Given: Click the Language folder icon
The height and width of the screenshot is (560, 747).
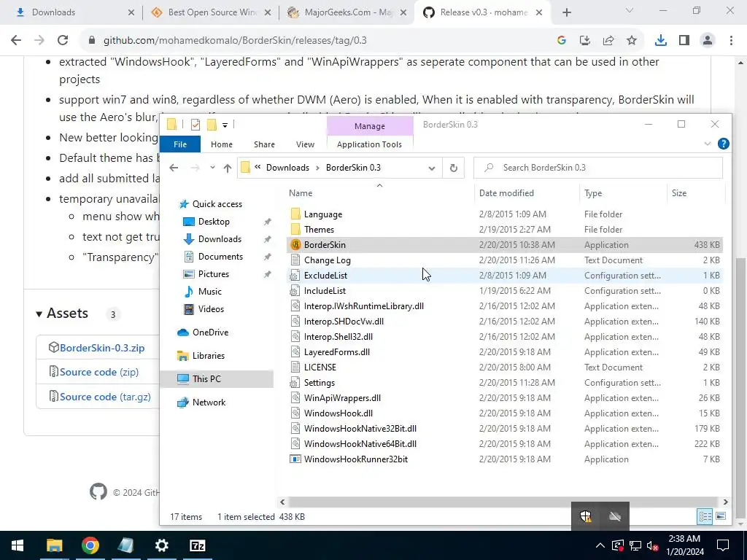Looking at the screenshot, I should pyautogui.click(x=295, y=214).
